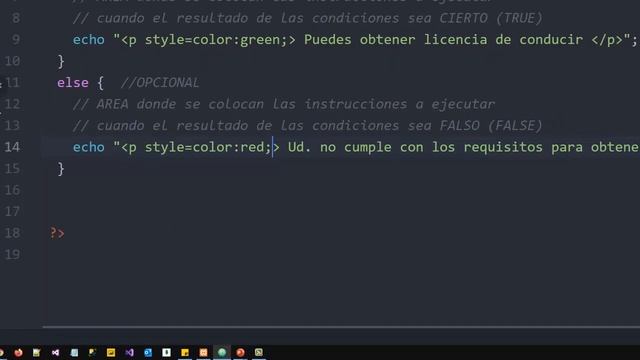Click the comment containing 'FALSO (FALSE)'
Screen dimensions: 640x360
tap(307, 126)
